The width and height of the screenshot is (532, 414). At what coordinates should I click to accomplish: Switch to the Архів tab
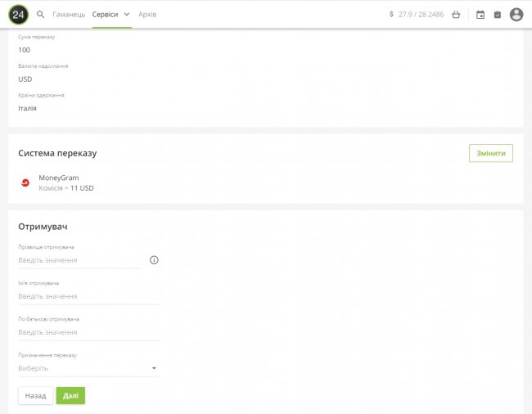[x=148, y=15]
